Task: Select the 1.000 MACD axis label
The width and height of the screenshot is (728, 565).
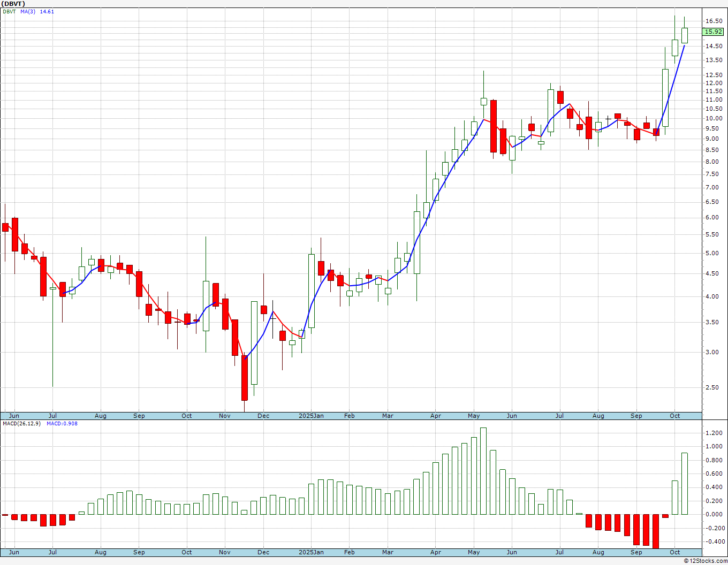Action: pos(714,447)
